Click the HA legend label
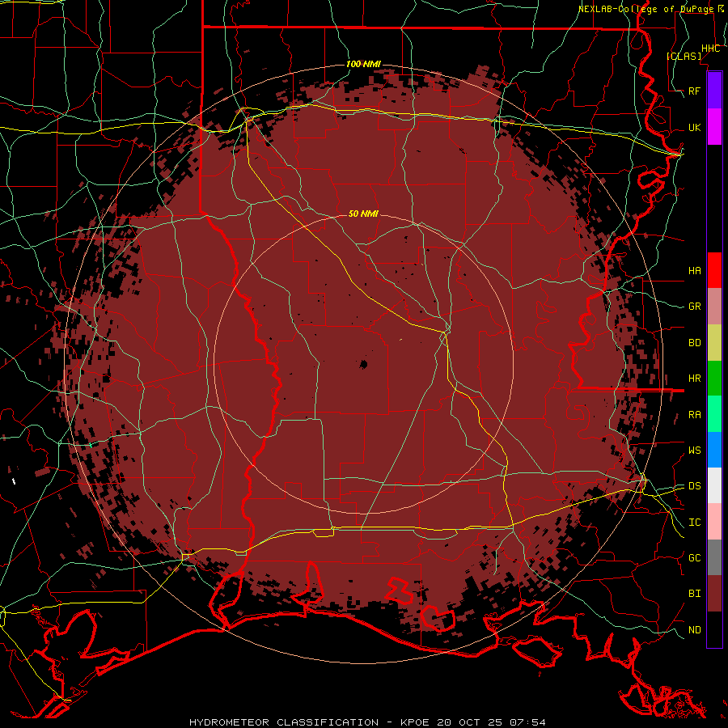Image resolution: width=728 pixels, height=728 pixels. pos(694,271)
